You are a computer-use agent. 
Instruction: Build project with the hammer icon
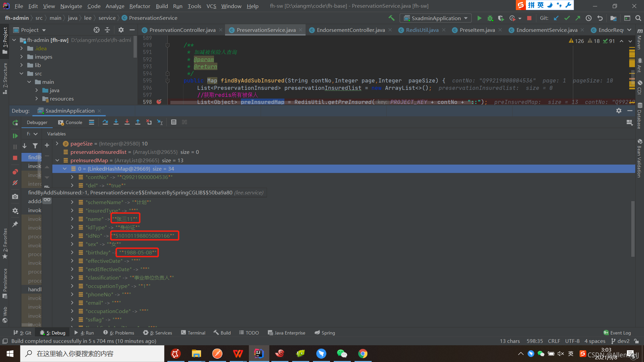[391, 18]
